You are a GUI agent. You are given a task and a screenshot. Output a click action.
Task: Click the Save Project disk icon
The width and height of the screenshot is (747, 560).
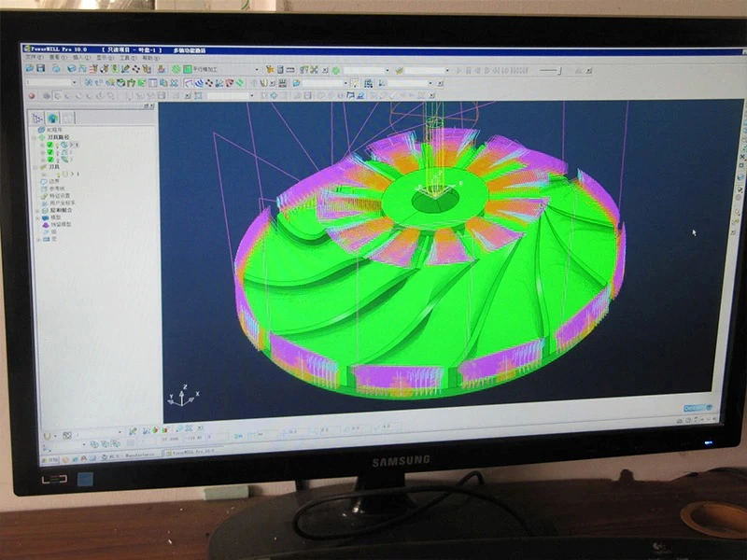coord(40,68)
